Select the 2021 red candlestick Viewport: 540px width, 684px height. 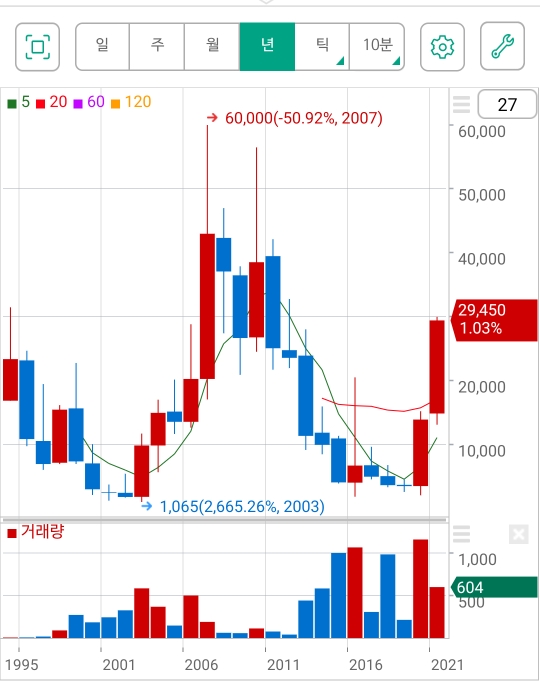[x=437, y=367]
